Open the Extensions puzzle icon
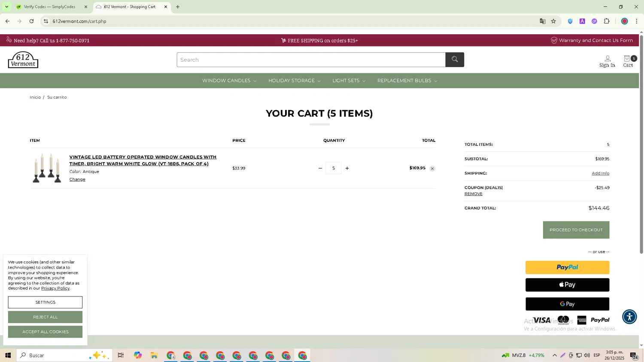 click(607, 21)
